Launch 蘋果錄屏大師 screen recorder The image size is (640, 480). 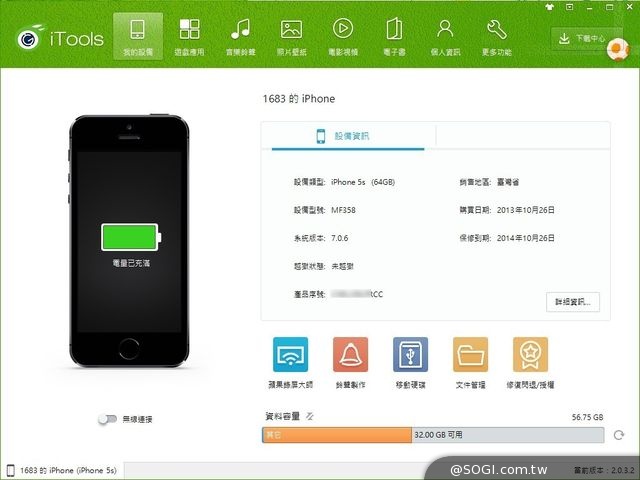pyautogui.click(x=290, y=362)
